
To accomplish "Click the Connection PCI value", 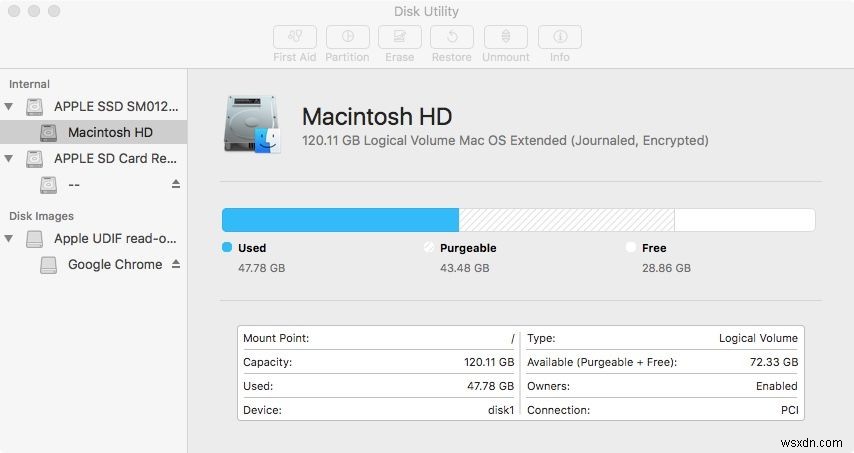I will pyautogui.click(x=790, y=410).
